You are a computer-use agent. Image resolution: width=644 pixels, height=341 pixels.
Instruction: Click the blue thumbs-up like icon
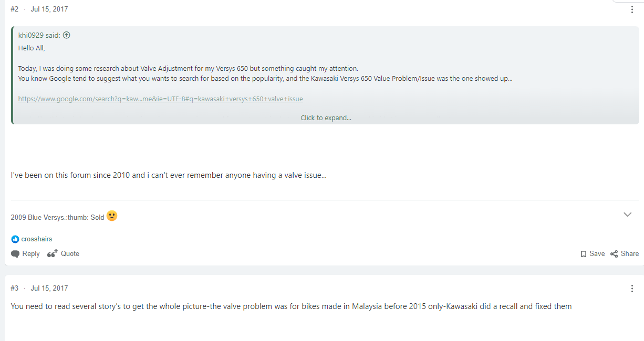pos(15,239)
